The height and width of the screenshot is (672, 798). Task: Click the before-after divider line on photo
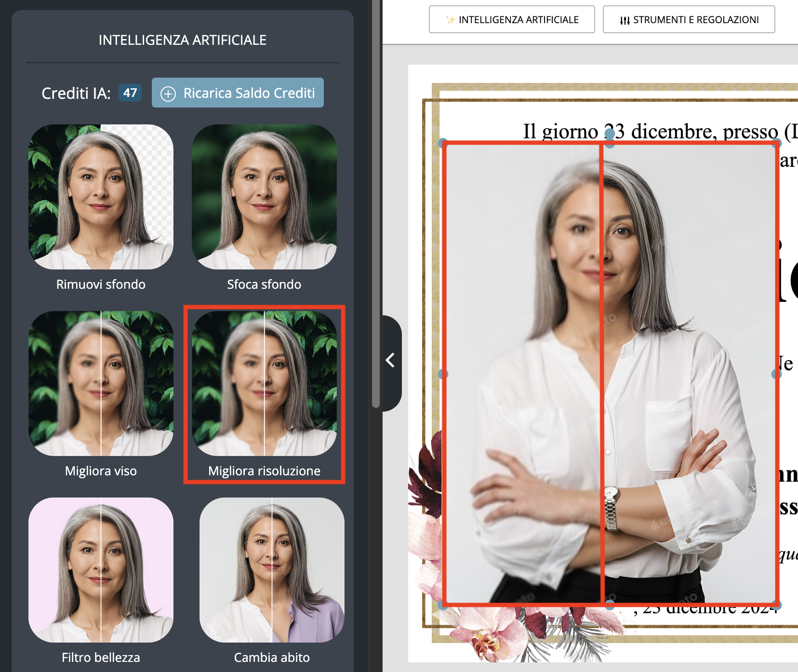coord(602,374)
